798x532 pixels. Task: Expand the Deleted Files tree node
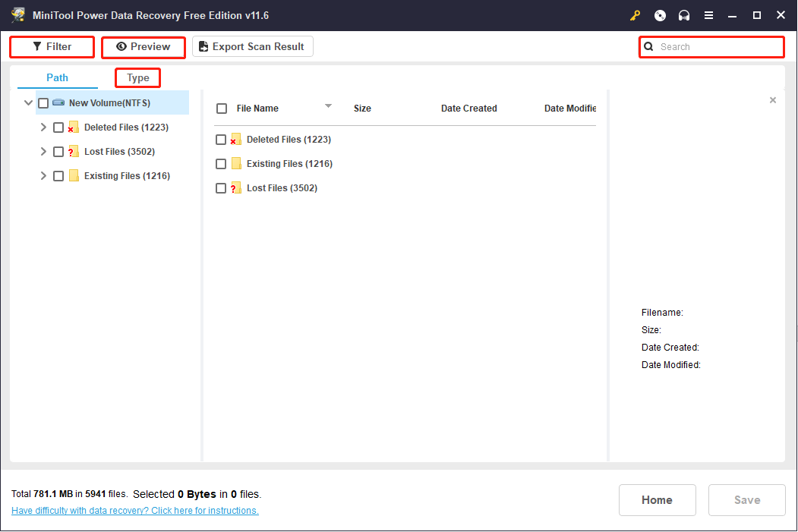coord(43,127)
